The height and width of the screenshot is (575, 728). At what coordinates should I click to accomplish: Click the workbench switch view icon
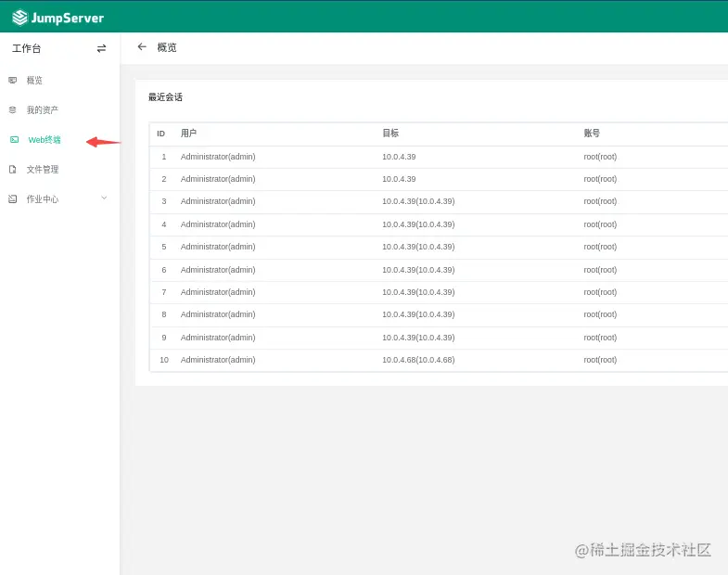click(101, 48)
